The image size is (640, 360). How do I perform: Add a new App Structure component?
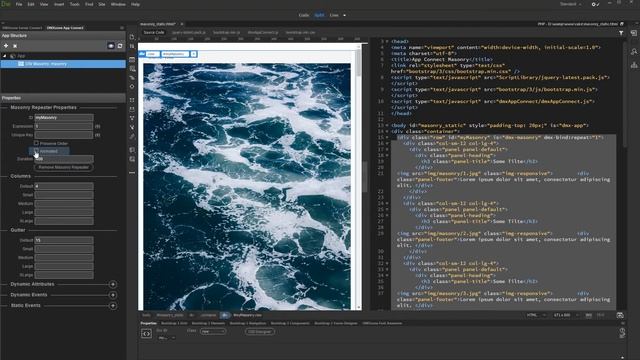(x=6, y=46)
